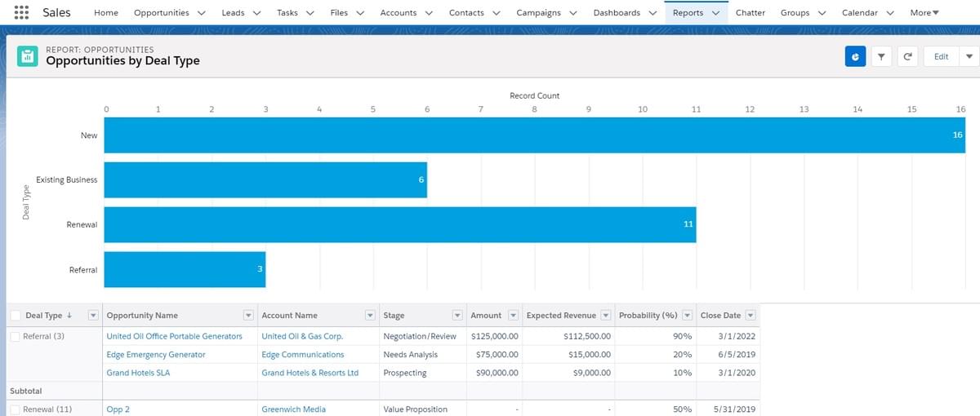
Task: Select the Referral (3) group checkbox
Action: tap(16, 336)
